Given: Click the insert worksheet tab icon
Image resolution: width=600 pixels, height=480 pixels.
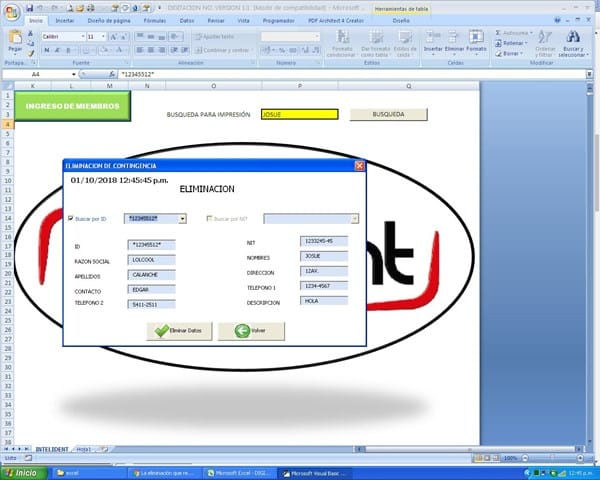Looking at the screenshot, I should [x=104, y=449].
